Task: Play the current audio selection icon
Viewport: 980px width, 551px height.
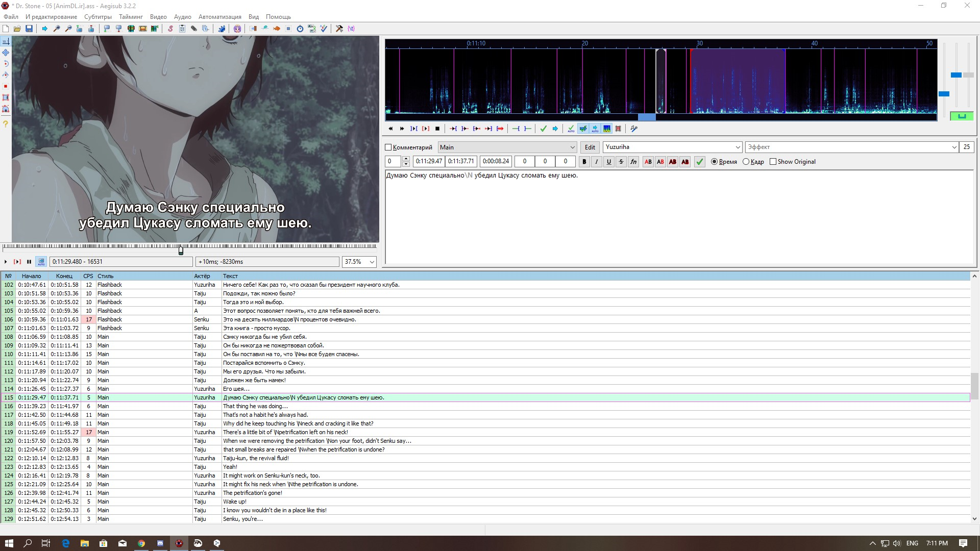Action: coord(414,129)
